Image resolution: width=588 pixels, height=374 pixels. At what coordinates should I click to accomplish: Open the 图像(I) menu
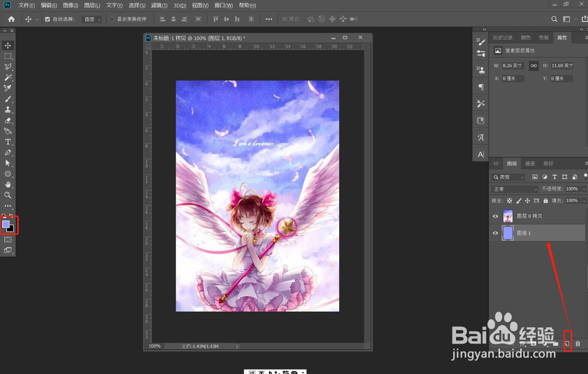(71, 5)
